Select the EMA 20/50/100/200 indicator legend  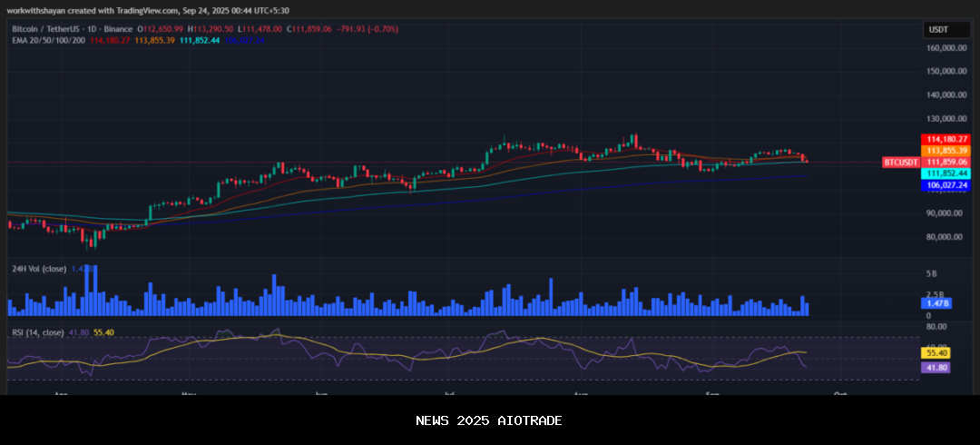(47, 40)
